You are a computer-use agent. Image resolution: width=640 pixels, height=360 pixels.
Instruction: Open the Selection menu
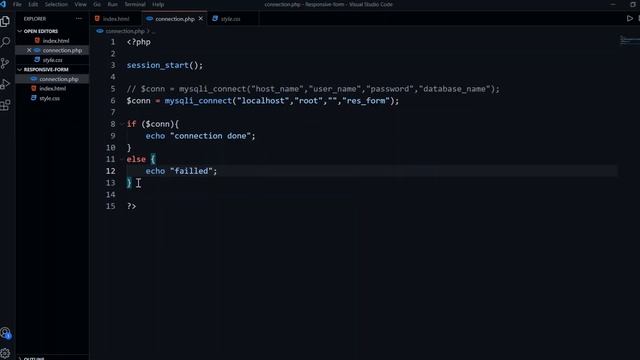click(x=56, y=4)
